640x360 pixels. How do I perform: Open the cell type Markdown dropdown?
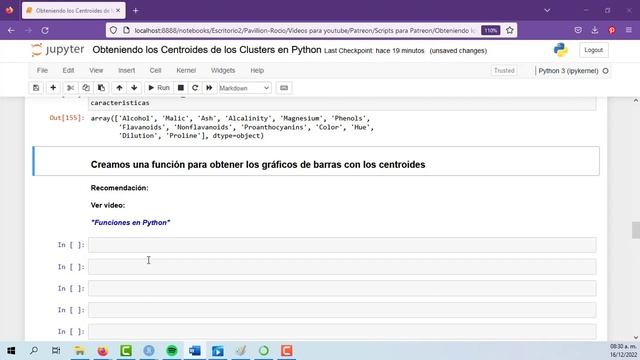(244, 88)
